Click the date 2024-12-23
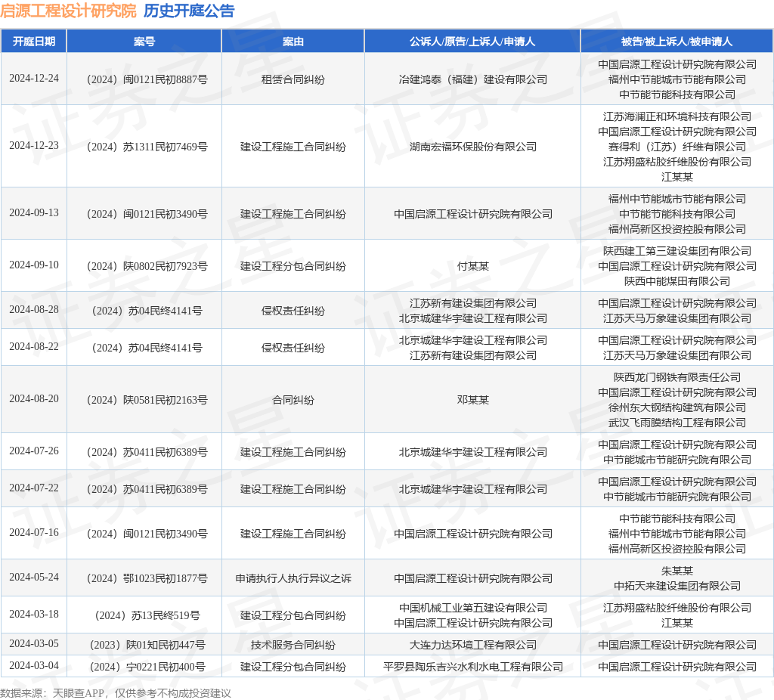Viewport: 774px width, 700px height. pos(34,146)
